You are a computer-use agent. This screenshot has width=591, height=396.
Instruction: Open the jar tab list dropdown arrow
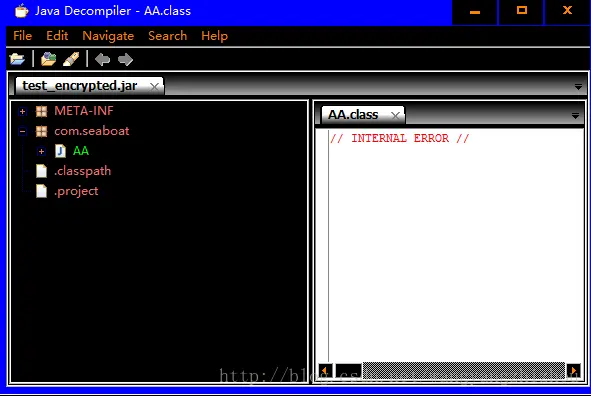pos(578,87)
